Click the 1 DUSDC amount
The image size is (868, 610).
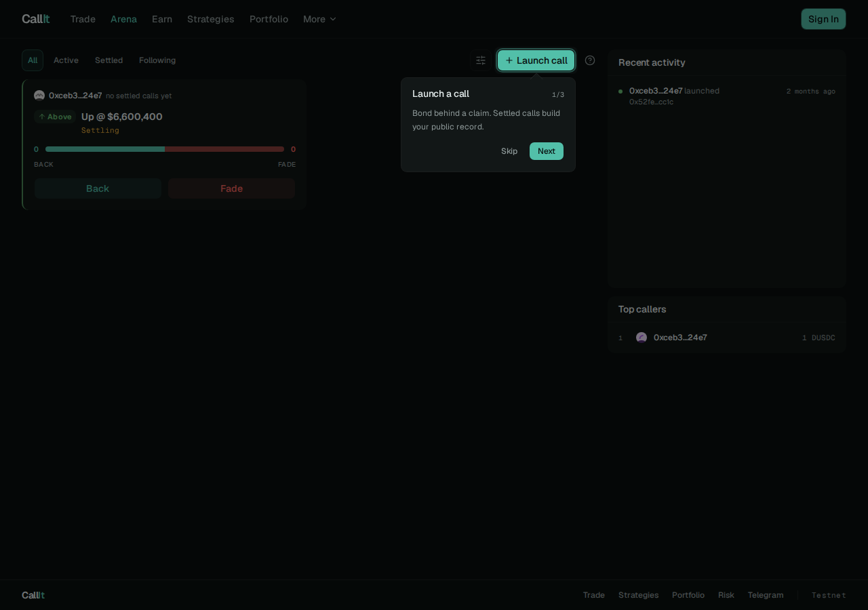pyautogui.click(x=818, y=338)
